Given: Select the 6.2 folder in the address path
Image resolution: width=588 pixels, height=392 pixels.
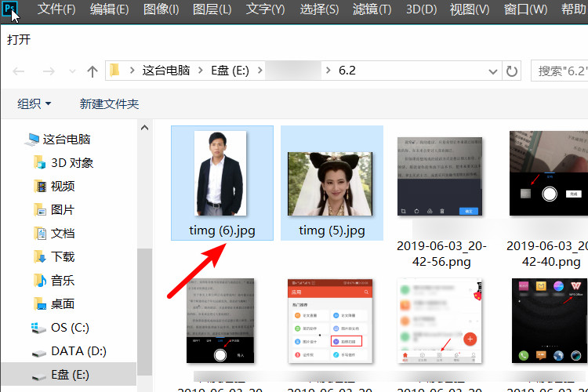Looking at the screenshot, I should click(347, 71).
